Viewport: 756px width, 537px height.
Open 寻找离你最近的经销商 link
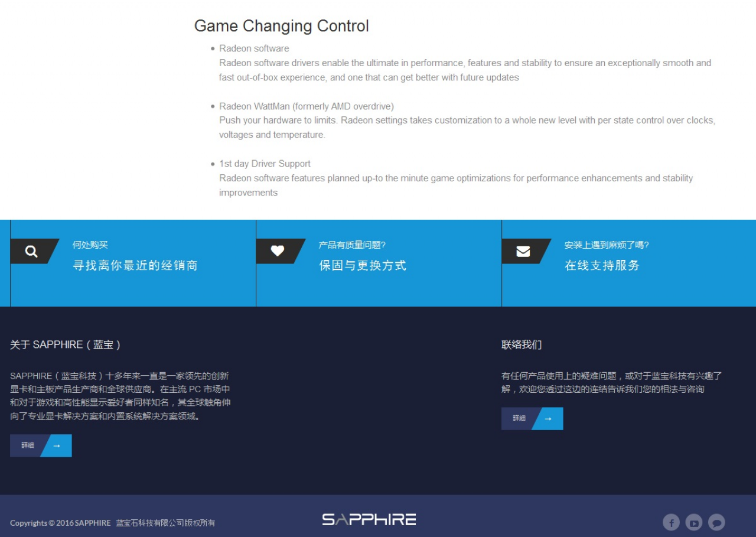click(135, 266)
